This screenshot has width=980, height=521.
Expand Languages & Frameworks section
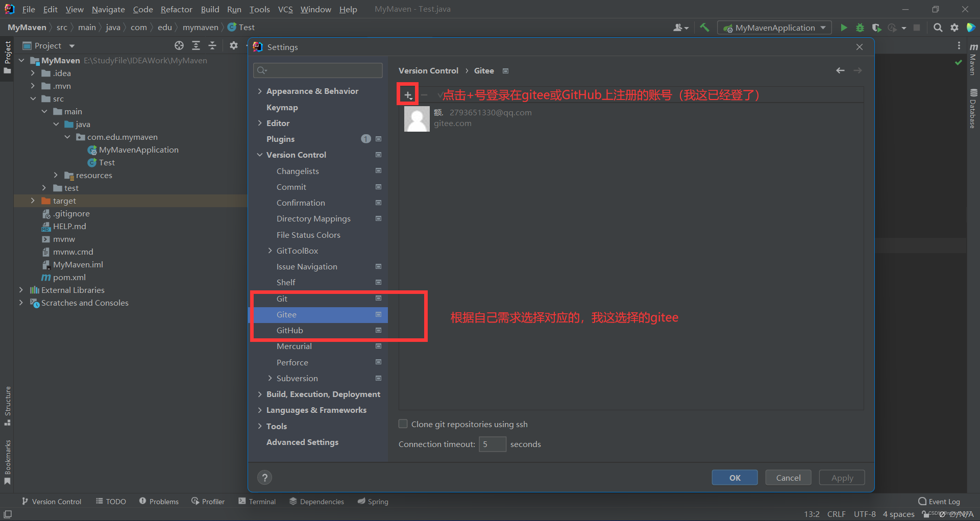(260, 410)
